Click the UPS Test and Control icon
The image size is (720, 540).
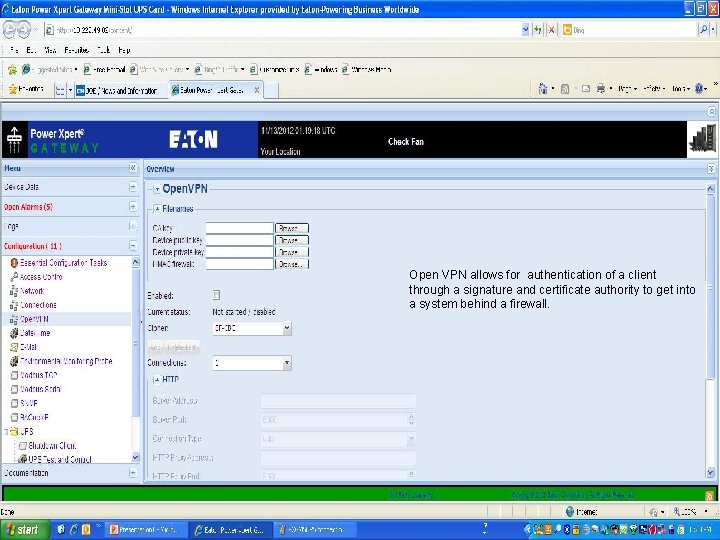[x=22, y=459]
